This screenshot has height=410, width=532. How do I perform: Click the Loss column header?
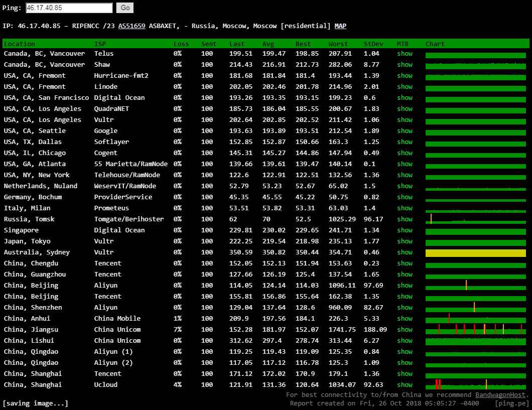pos(181,44)
